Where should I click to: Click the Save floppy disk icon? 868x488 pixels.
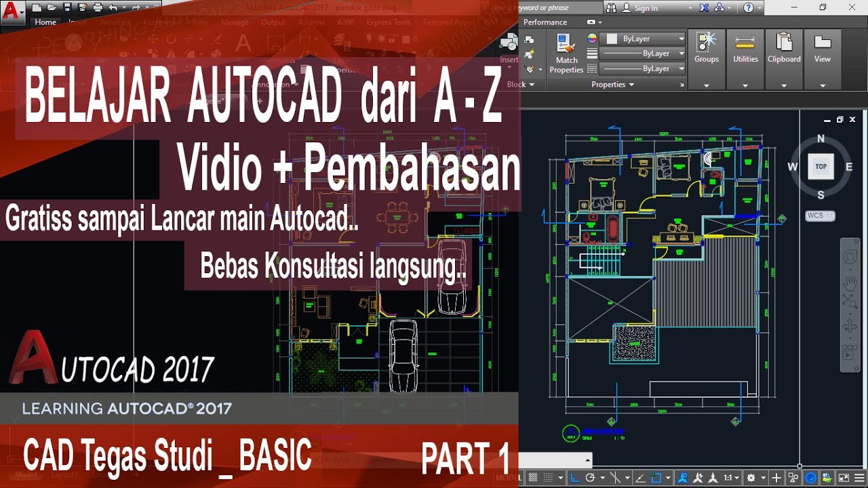(x=67, y=7)
